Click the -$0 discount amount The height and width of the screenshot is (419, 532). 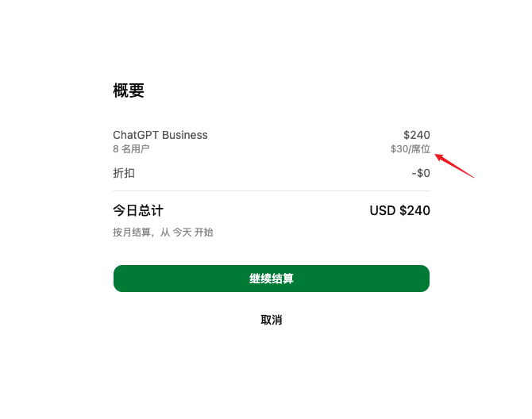click(421, 173)
